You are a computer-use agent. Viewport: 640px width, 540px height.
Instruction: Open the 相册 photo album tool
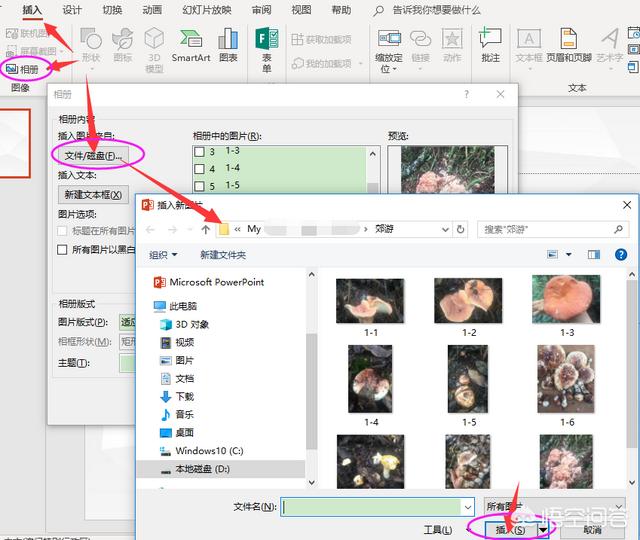click(x=23, y=69)
